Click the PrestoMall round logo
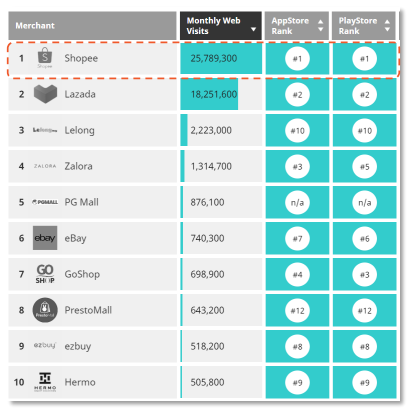This screenshot has width=408, height=411. pos(45,310)
